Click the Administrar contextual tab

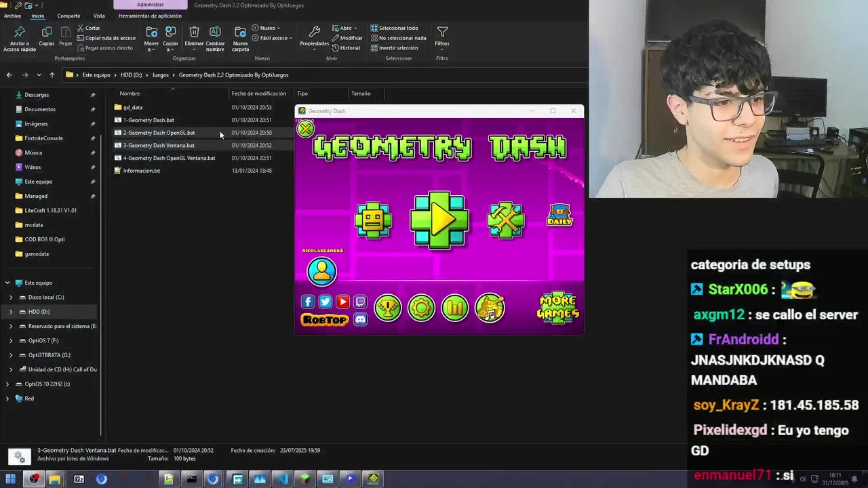pyautogui.click(x=150, y=5)
